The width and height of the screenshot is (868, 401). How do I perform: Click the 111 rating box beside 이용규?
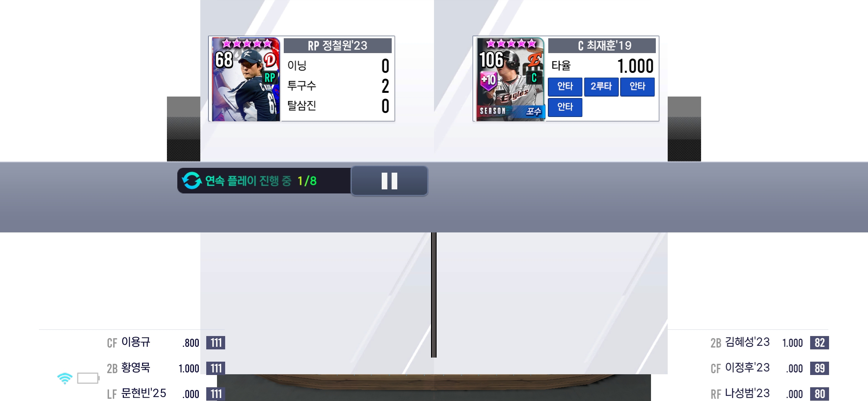pyautogui.click(x=216, y=343)
